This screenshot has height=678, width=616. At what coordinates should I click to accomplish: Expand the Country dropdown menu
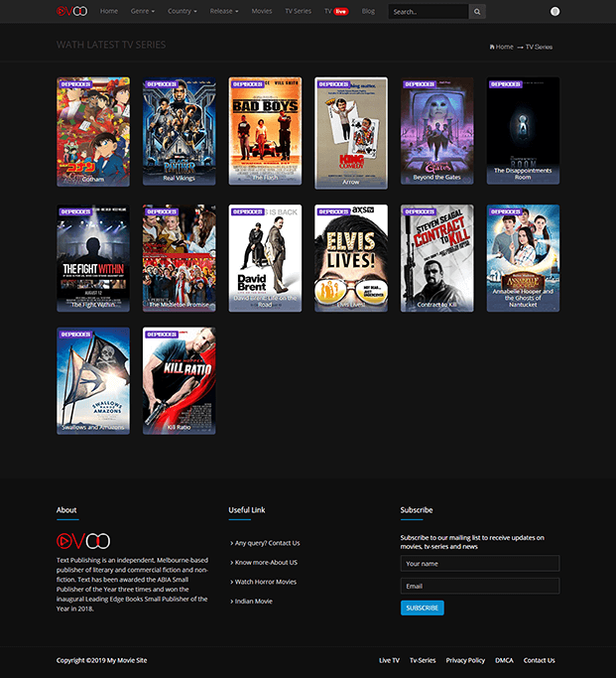[x=182, y=12]
